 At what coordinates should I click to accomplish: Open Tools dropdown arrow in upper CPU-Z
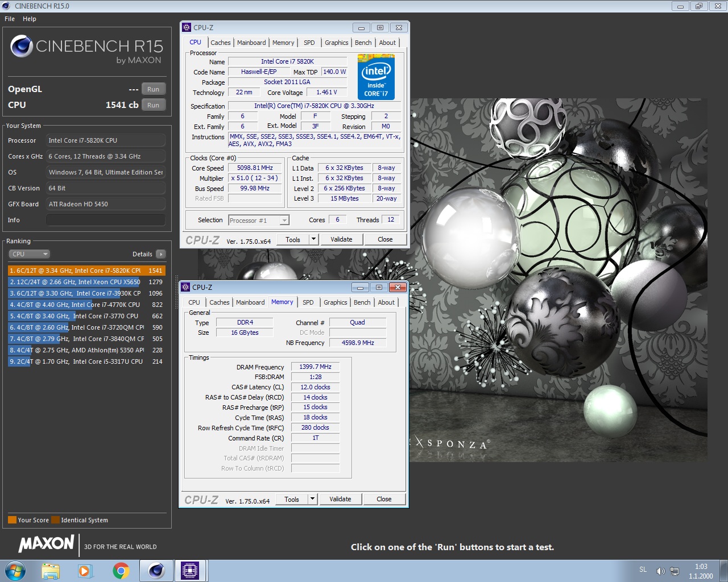[x=313, y=239]
